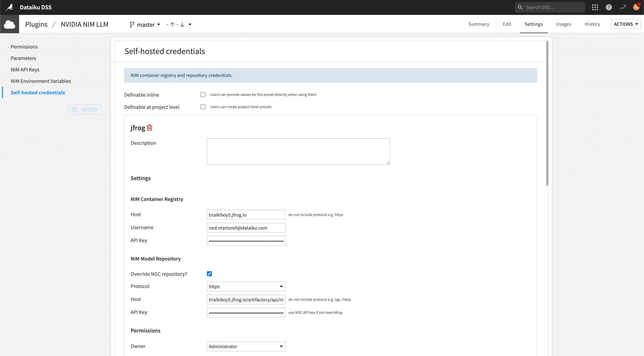
Task: Open the ACTIONS menu
Action: pos(625,24)
